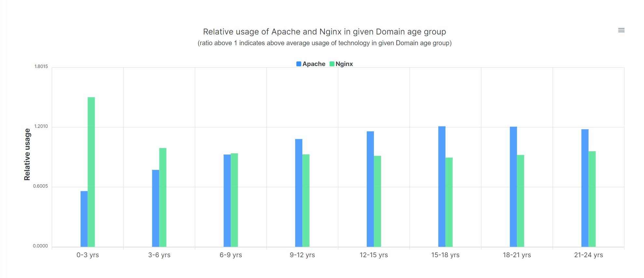This screenshot has width=644, height=278.
Task: Click the "12-15 yrs" axis label
Action: point(374,255)
